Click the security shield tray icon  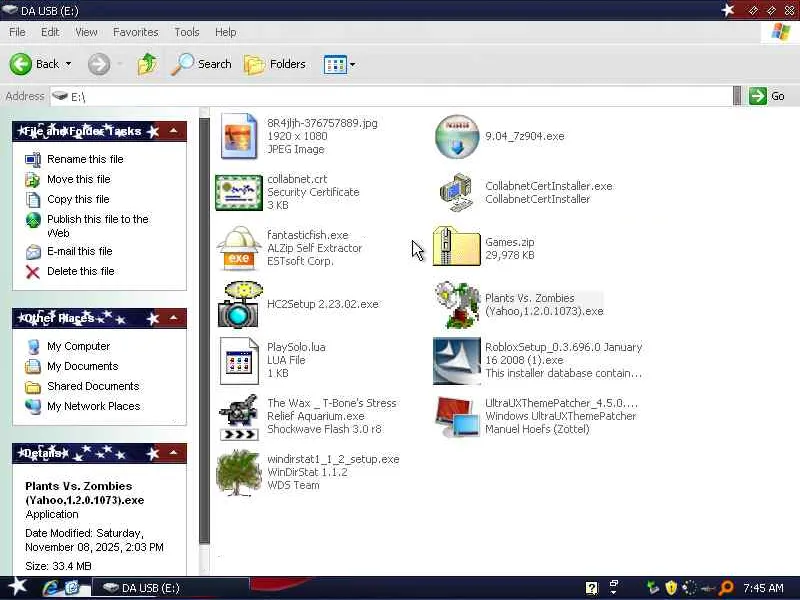click(671, 588)
